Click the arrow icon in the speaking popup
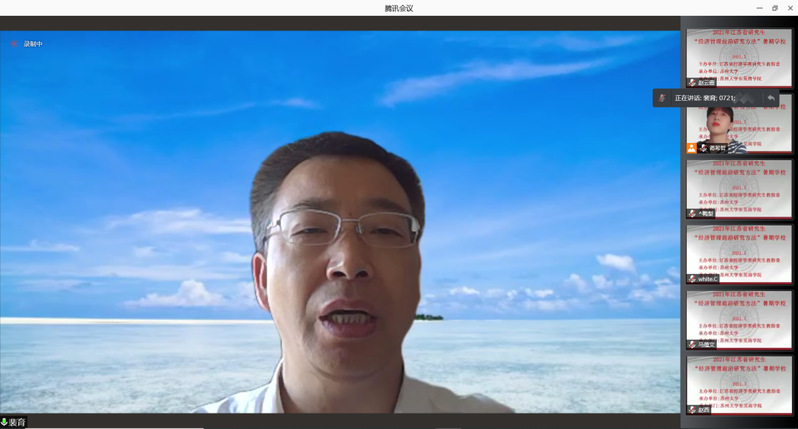Image resolution: width=798 pixels, height=429 pixels. 770,98
